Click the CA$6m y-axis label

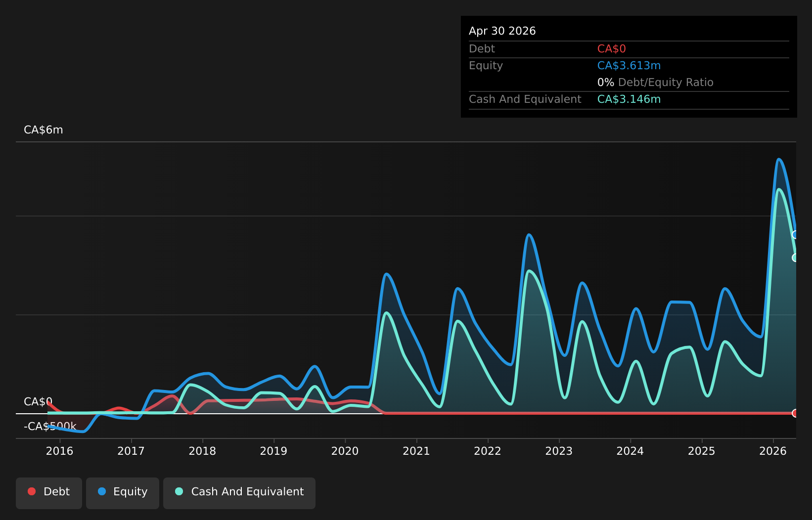coord(44,130)
